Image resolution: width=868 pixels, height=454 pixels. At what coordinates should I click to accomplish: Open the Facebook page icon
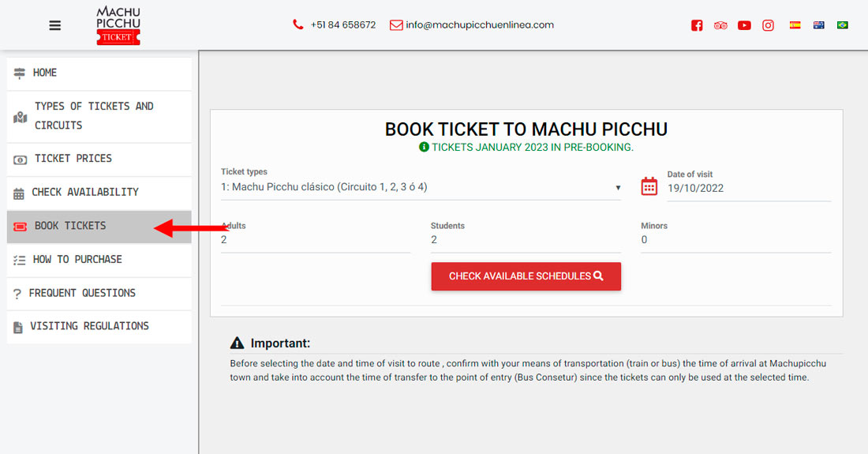pyautogui.click(x=697, y=25)
